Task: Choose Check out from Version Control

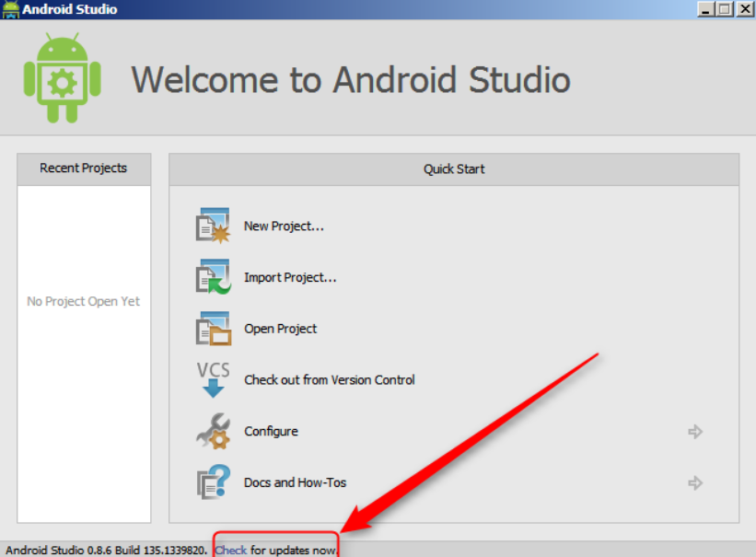Action: tap(330, 380)
